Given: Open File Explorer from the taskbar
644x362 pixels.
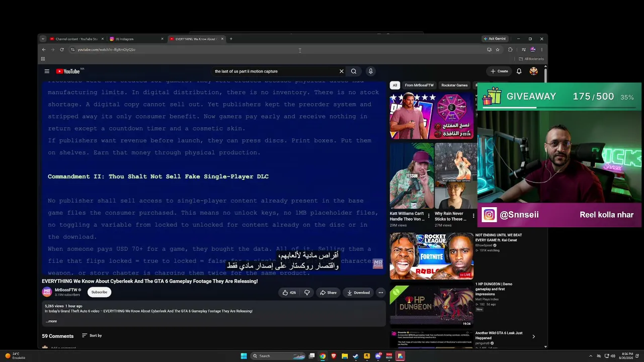Looking at the screenshot, I should tap(345, 356).
